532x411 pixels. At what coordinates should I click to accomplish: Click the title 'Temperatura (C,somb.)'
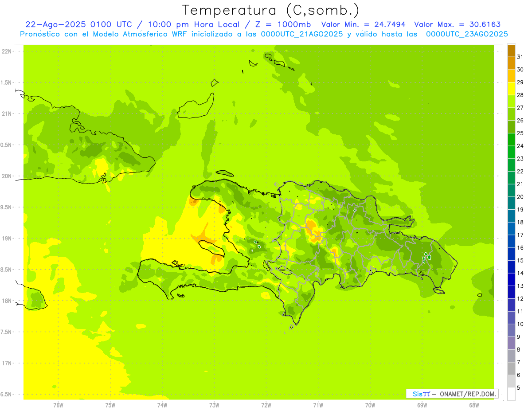pyautogui.click(x=271, y=10)
